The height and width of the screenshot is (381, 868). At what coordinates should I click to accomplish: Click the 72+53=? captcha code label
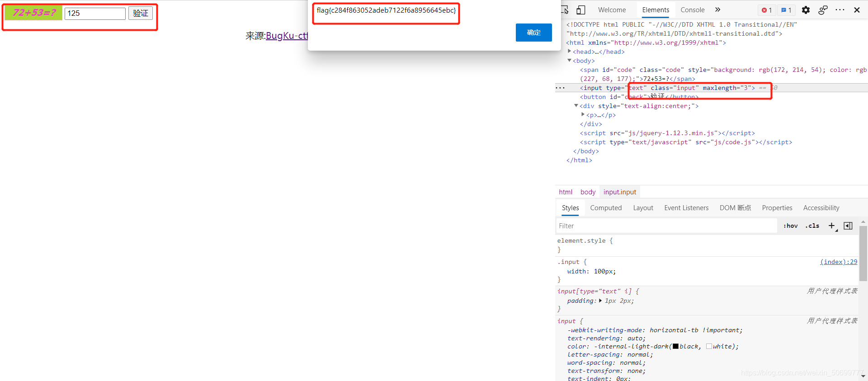click(x=33, y=13)
